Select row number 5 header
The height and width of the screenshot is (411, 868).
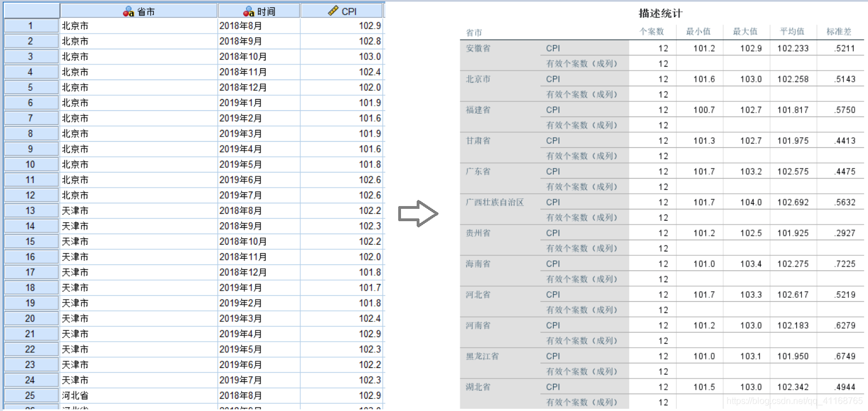click(31, 87)
